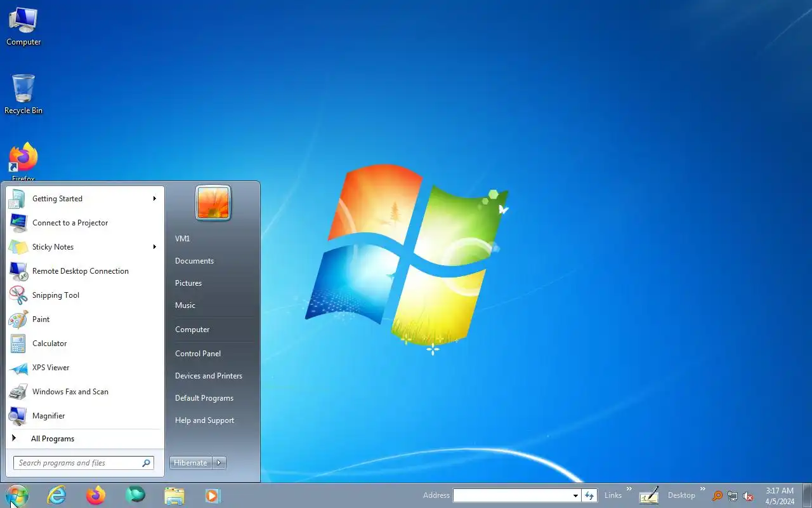Click the Links toolbar label
812x508 pixels.
tap(613, 495)
